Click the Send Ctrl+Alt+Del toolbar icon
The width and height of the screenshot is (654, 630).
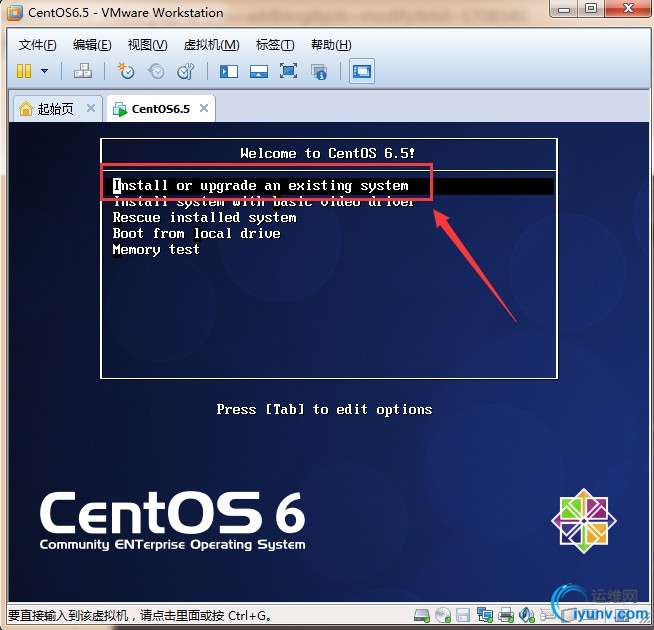pyautogui.click(x=83, y=71)
